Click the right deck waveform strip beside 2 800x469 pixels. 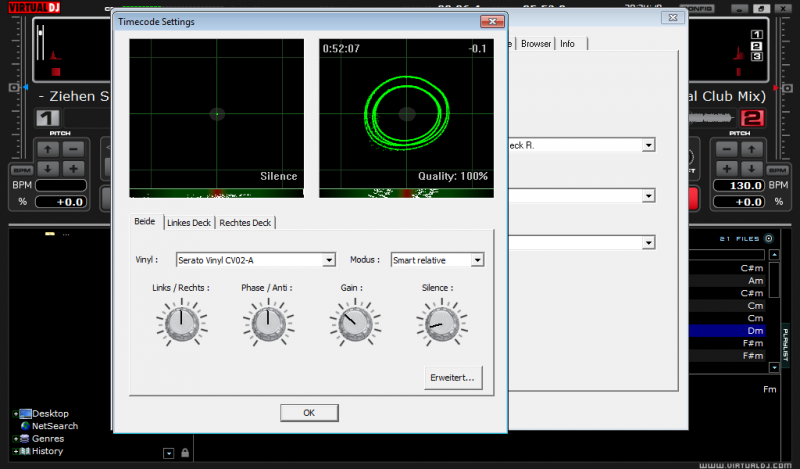tap(712, 118)
